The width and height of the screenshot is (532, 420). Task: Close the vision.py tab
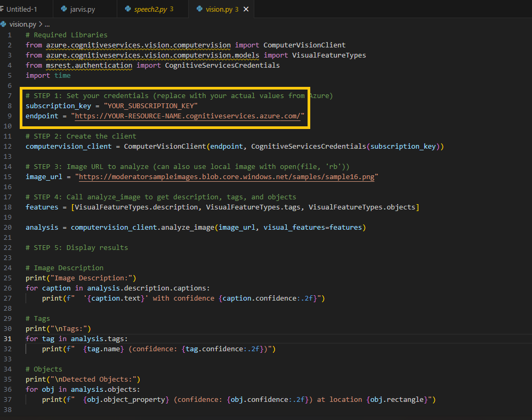tap(246, 9)
